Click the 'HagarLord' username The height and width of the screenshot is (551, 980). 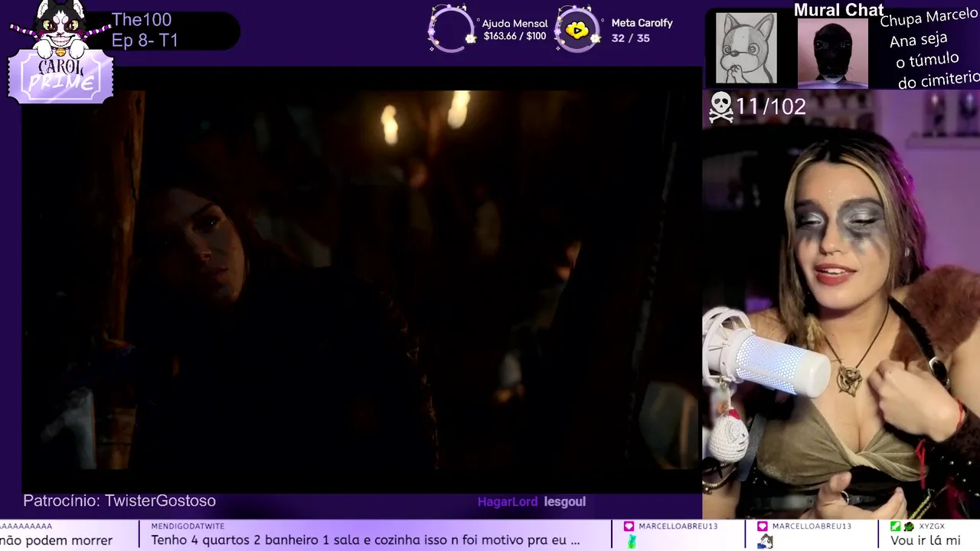(x=508, y=502)
